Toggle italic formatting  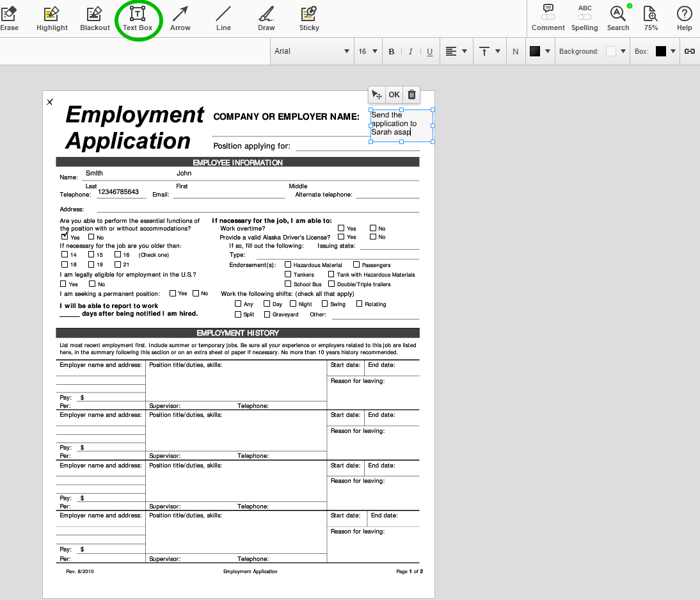click(x=410, y=51)
